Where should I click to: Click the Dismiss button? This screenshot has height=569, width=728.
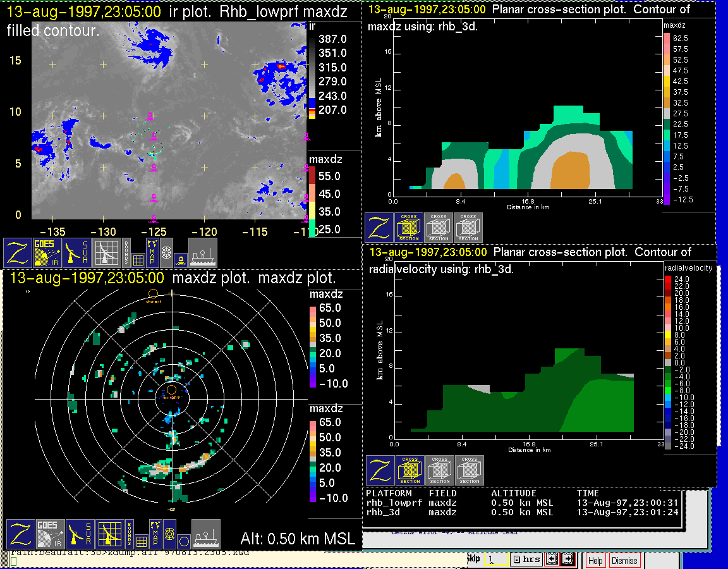[x=624, y=560]
